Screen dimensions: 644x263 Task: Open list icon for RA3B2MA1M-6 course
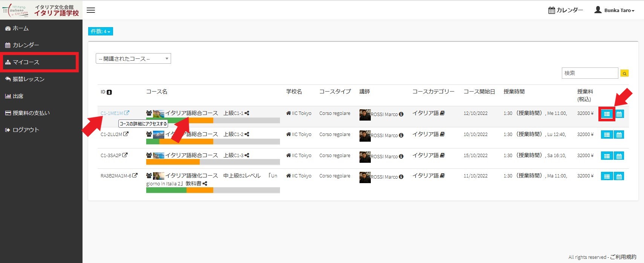606,176
